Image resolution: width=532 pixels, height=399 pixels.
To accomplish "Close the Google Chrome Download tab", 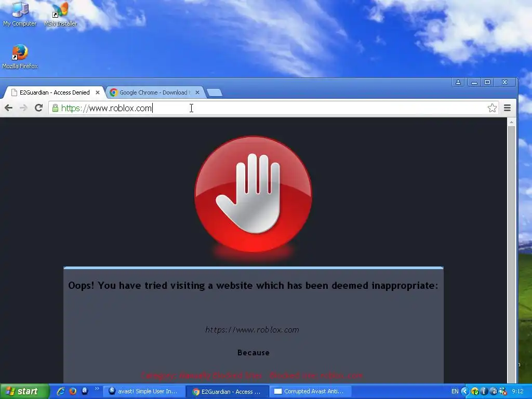I will click(197, 92).
